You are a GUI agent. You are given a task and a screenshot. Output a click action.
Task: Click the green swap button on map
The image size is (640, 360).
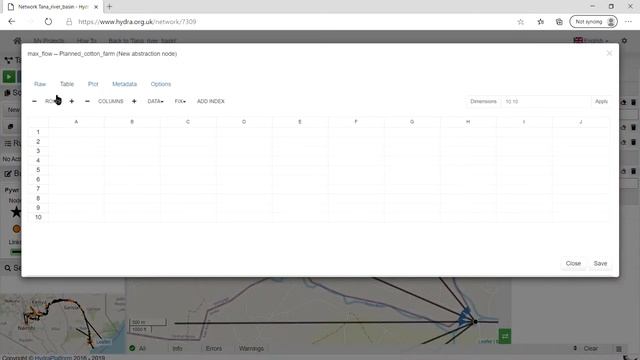[505, 336]
